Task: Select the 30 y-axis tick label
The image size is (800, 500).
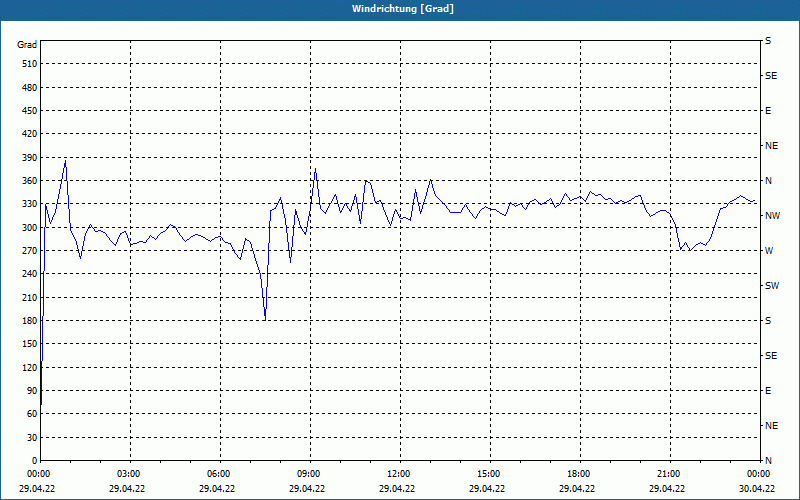Action: pyautogui.click(x=32, y=437)
